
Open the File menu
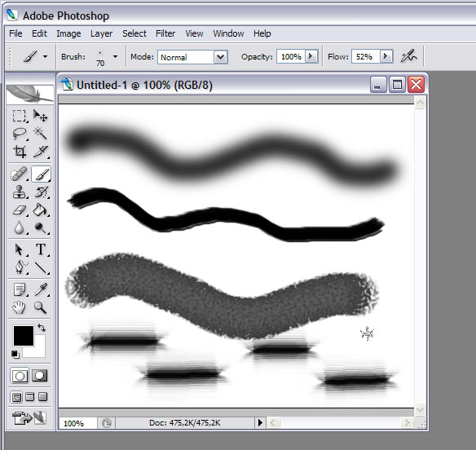click(15, 33)
